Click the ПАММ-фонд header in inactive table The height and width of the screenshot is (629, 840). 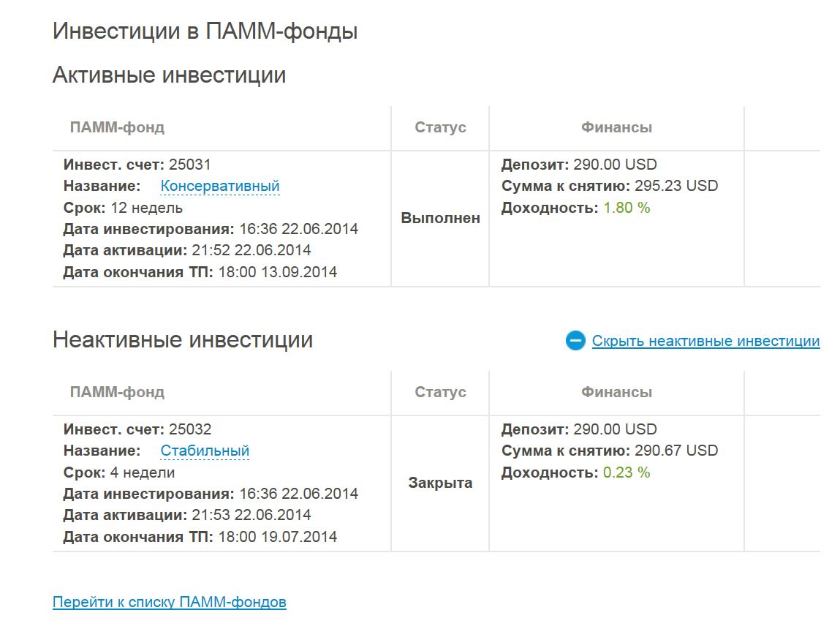pos(117,392)
